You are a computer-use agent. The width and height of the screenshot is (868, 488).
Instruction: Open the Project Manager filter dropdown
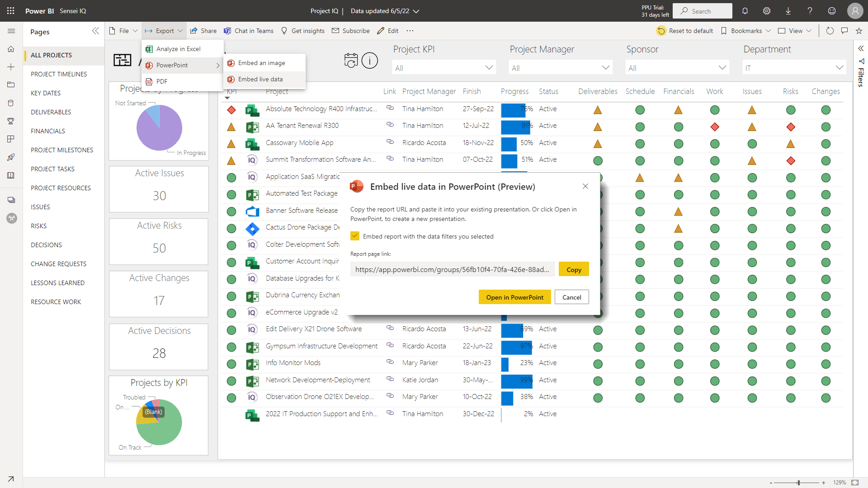click(561, 68)
